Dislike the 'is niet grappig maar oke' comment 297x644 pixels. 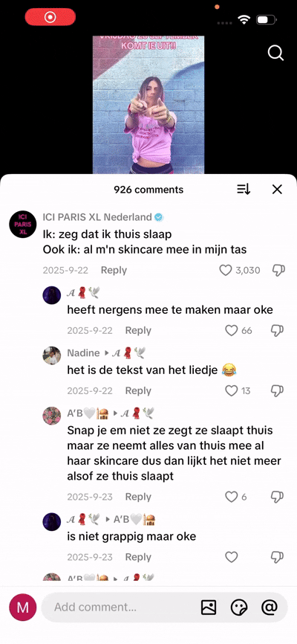point(277,557)
